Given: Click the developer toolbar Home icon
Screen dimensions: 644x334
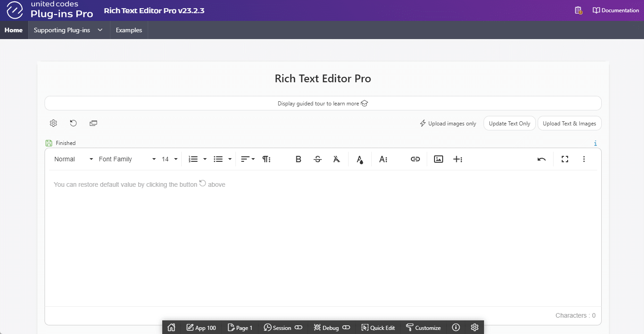Looking at the screenshot, I should pyautogui.click(x=171, y=328).
